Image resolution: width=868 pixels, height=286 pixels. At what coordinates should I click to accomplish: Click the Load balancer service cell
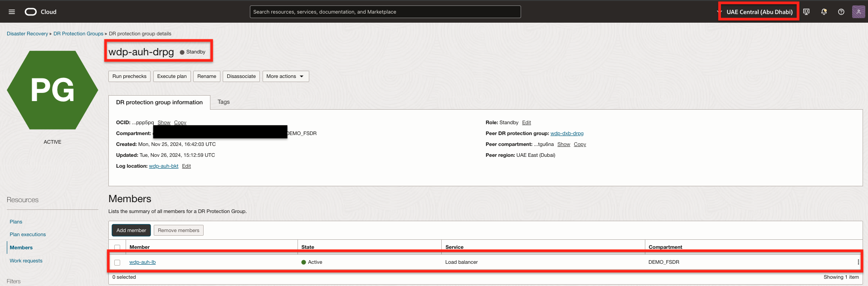pos(462,262)
